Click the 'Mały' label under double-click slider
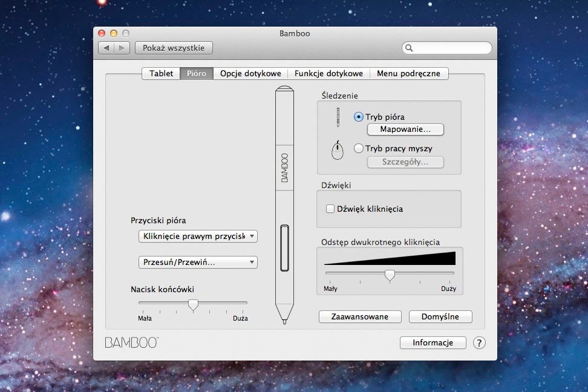588x392 pixels. coord(330,289)
